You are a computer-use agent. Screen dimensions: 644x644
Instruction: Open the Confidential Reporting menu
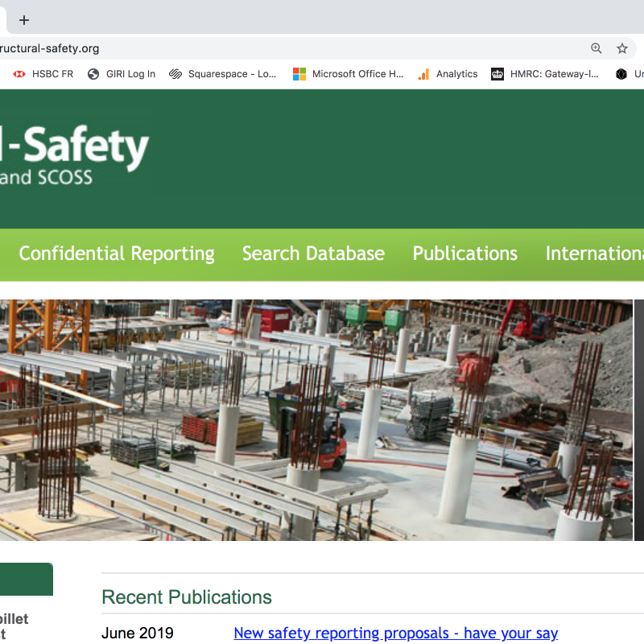pos(117,254)
